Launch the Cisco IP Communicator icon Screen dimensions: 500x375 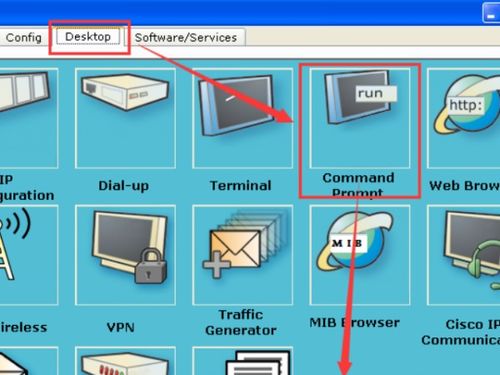click(464, 255)
